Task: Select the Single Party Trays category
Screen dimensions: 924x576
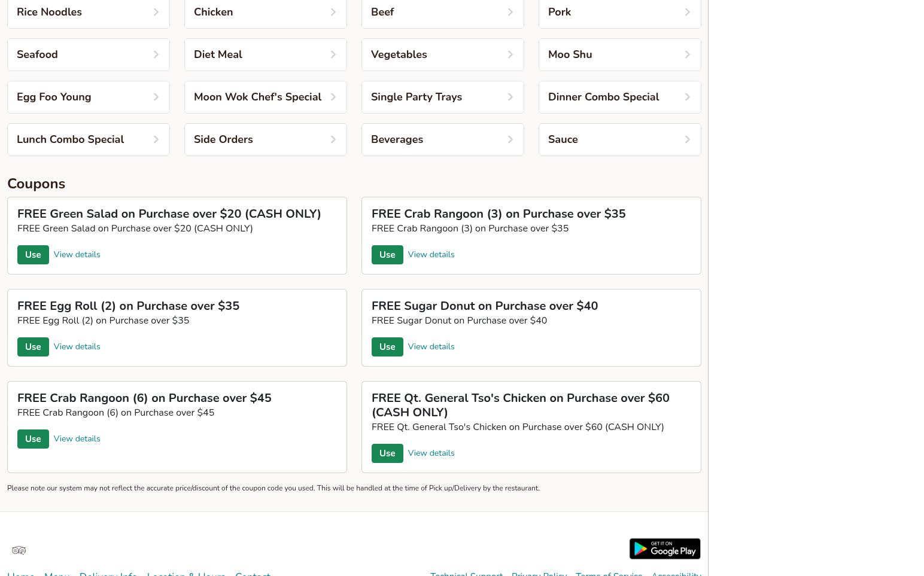Action: 442,97
